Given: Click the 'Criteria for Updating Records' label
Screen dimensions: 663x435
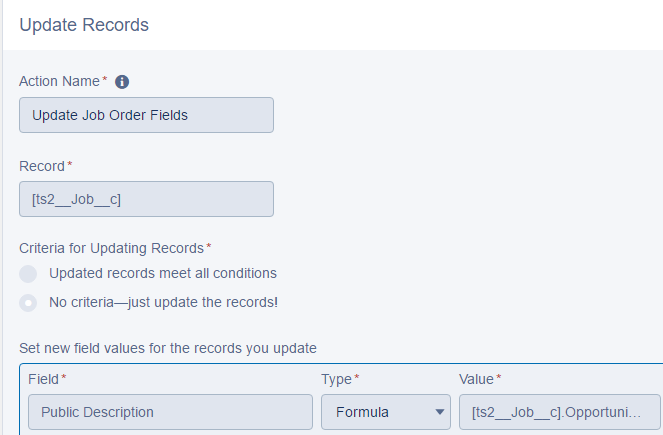Looking at the screenshot, I should (111, 247).
